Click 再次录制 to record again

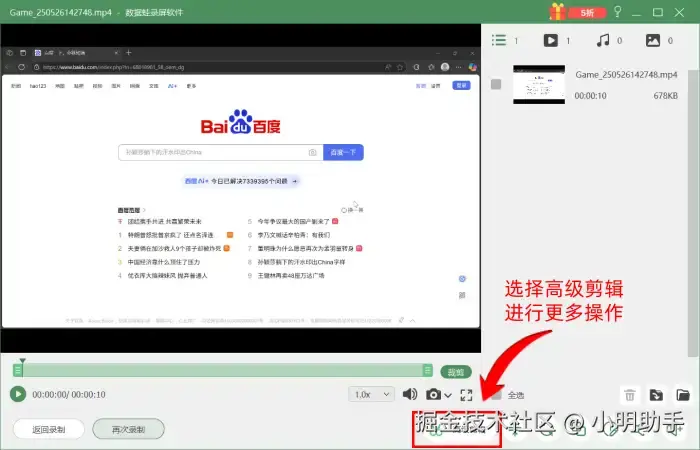[129, 429]
